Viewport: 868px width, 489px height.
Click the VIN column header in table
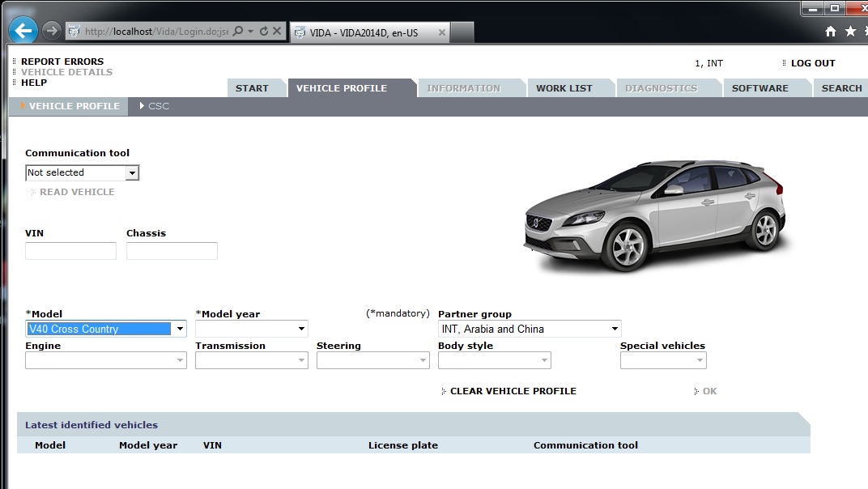[x=212, y=445]
